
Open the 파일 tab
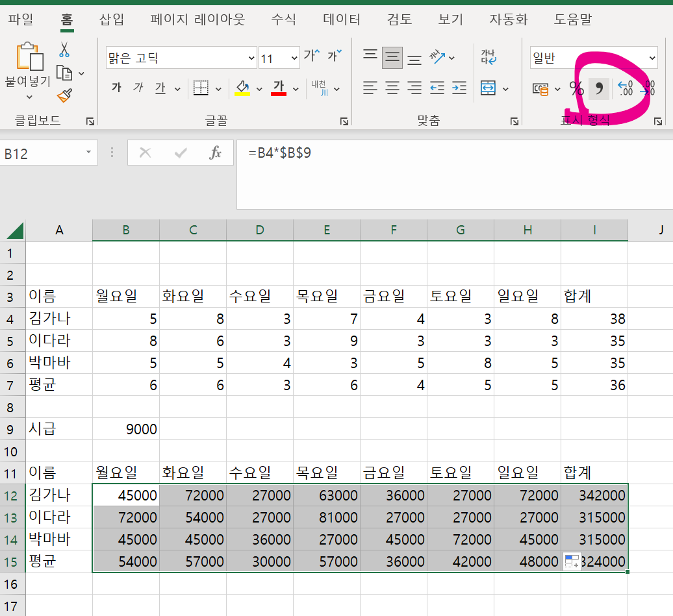pos(20,19)
